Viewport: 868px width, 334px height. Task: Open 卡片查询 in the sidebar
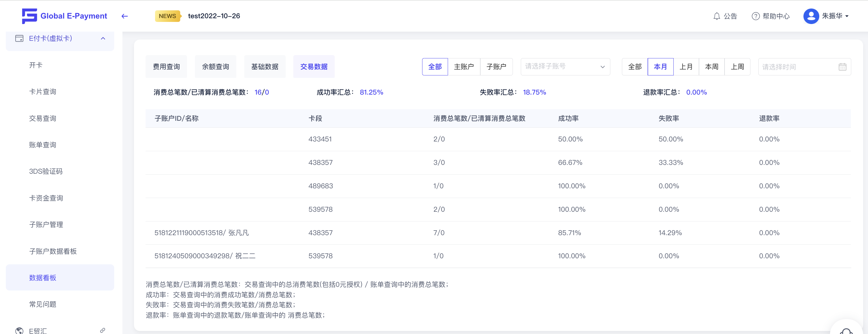[42, 92]
